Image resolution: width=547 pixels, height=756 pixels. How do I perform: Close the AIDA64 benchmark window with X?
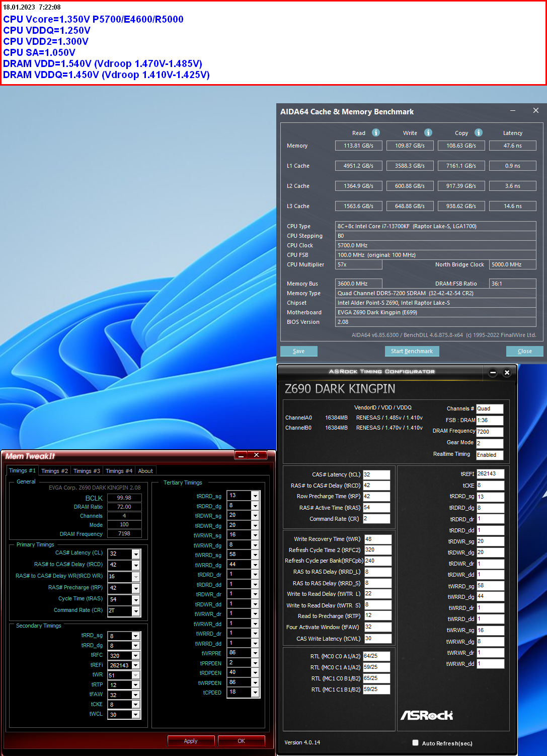click(x=536, y=111)
